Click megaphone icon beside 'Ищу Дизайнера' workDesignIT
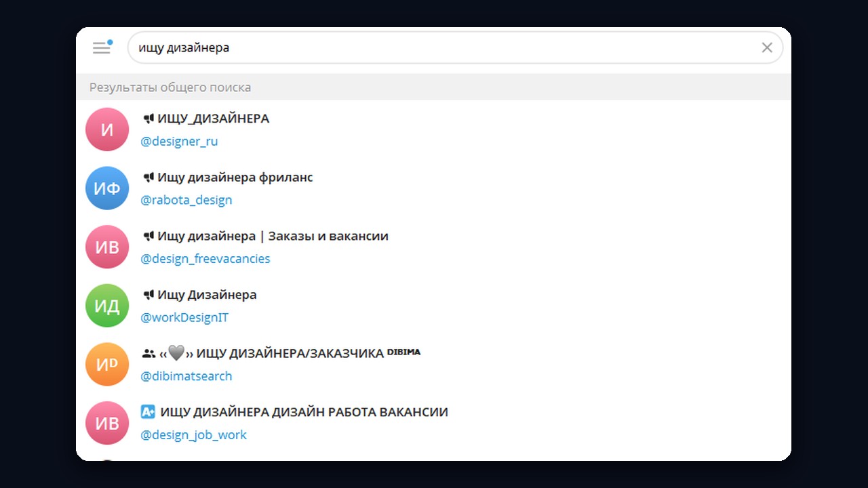 pyautogui.click(x=149, y=295)
